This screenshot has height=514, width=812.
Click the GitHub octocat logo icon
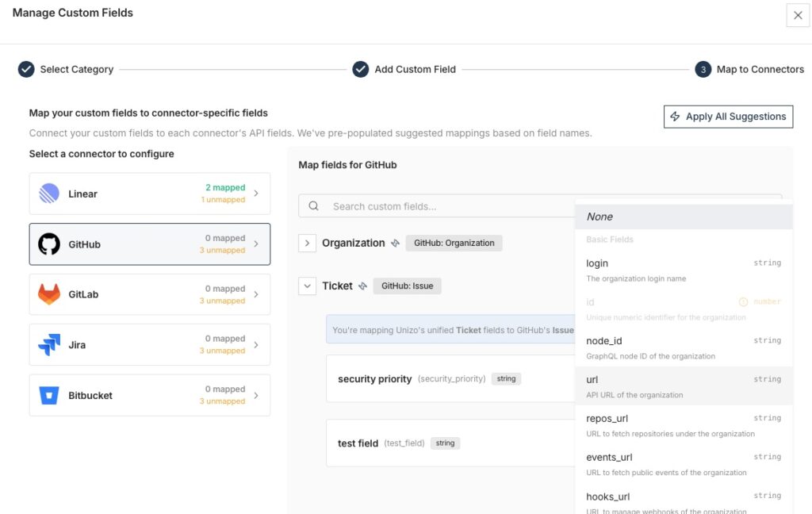[49, 244]
